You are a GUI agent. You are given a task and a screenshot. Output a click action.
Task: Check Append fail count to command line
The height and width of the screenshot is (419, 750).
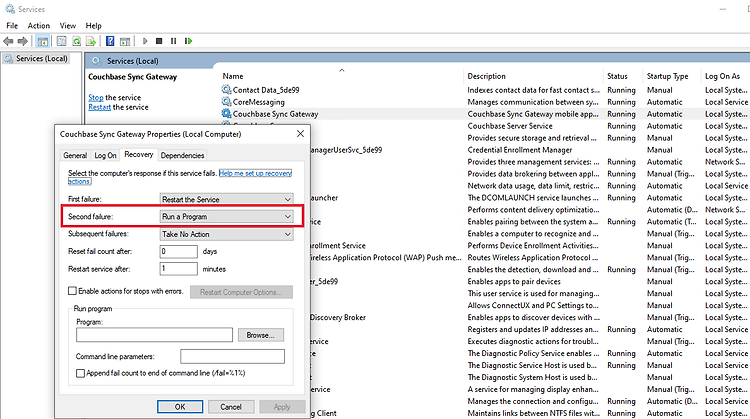[x=80, y=373]
